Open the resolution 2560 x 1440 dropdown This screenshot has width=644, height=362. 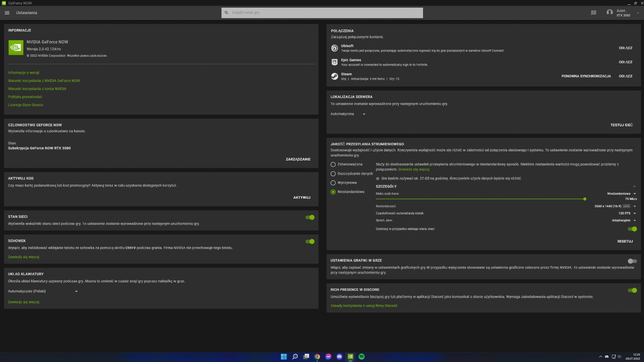point(615,206)
